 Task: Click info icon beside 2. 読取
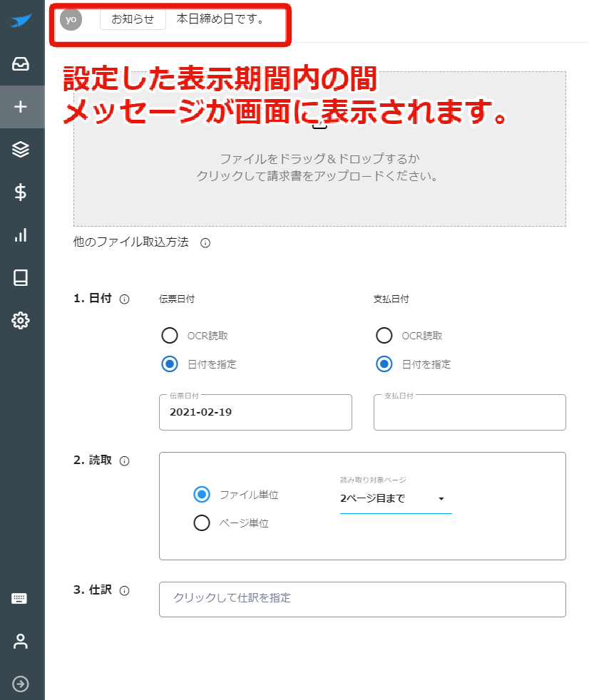coord(125,461)
